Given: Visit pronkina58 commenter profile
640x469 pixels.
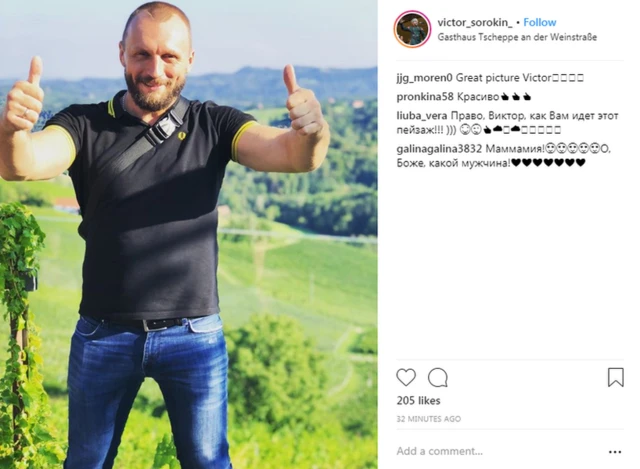Looking at the screenshot, I should [425, 97].
